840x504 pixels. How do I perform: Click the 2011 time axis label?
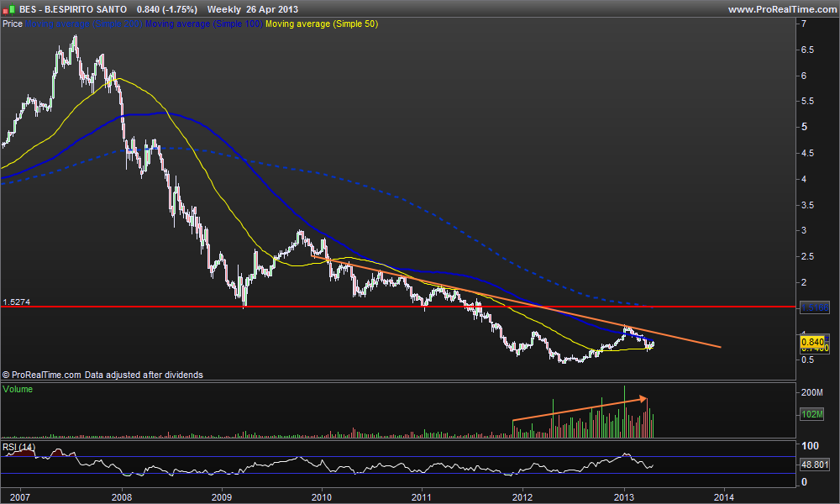point(422,497)
